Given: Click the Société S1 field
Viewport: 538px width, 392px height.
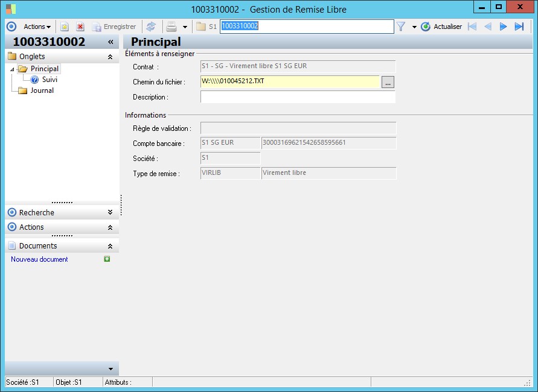Looking at the screenshot, I should coord(230,158).
